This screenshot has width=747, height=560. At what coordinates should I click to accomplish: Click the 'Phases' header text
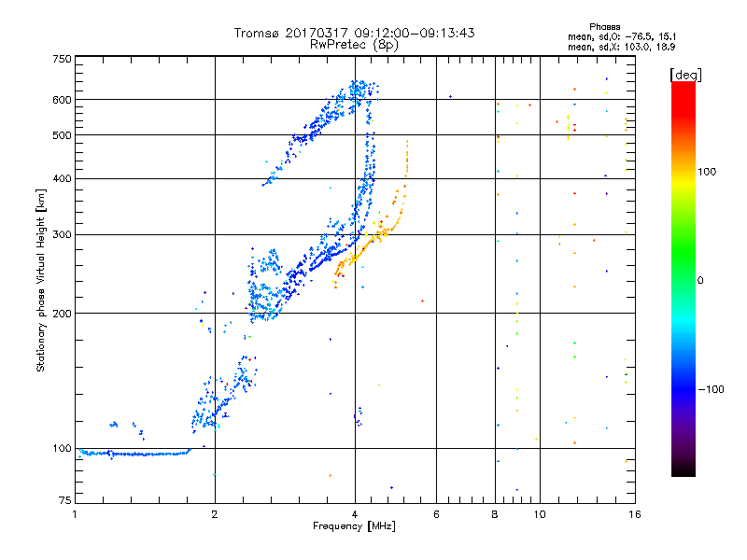pos(604,27)
